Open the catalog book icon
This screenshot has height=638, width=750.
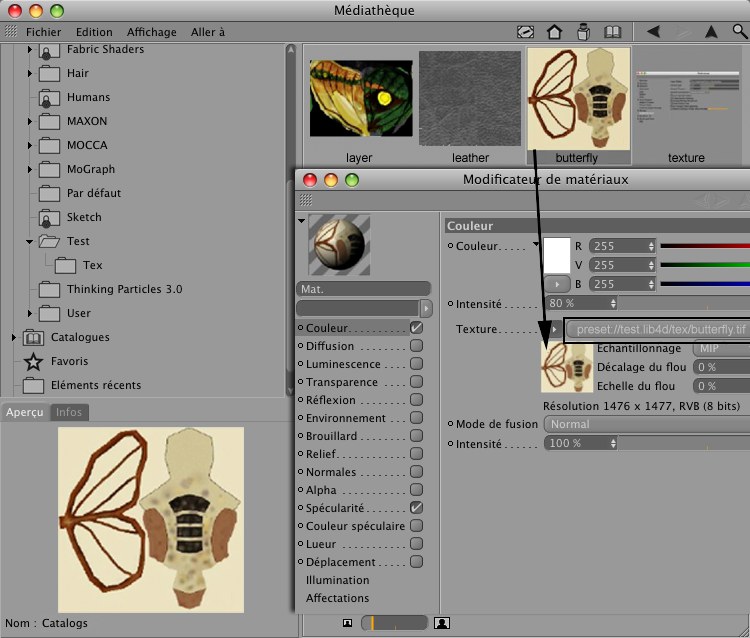tap(613, 32)
